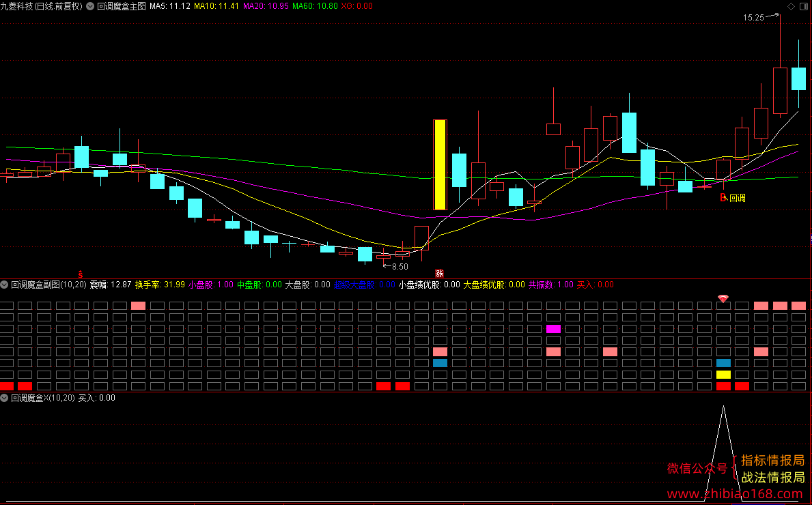
Task: Click the MA5: 11.12 label
Action: pos(170,6)
